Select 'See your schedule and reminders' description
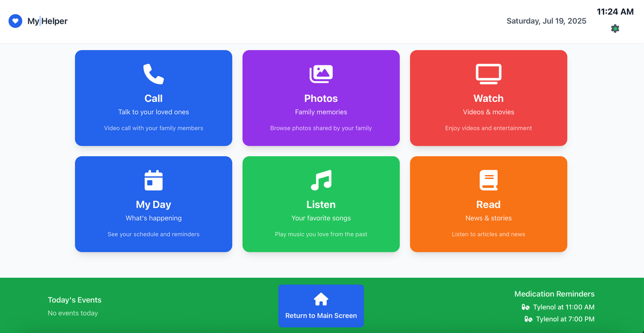 (x=153, y=234)
